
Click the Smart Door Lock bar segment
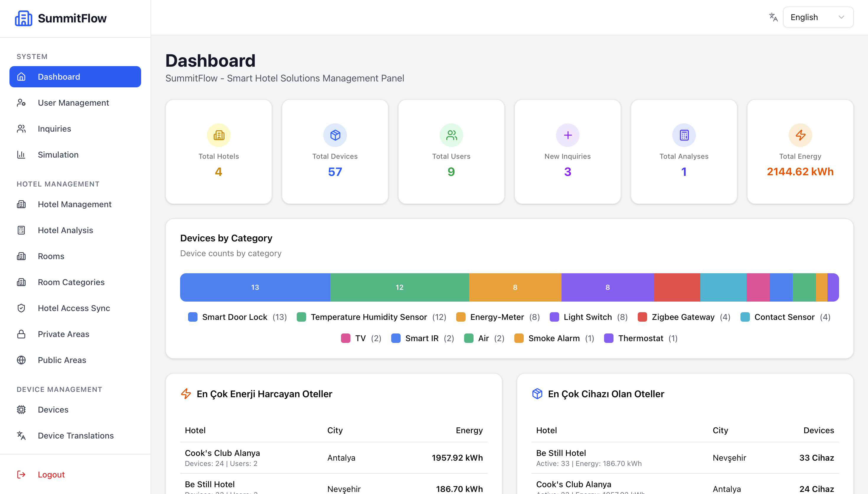click(254, 287)
